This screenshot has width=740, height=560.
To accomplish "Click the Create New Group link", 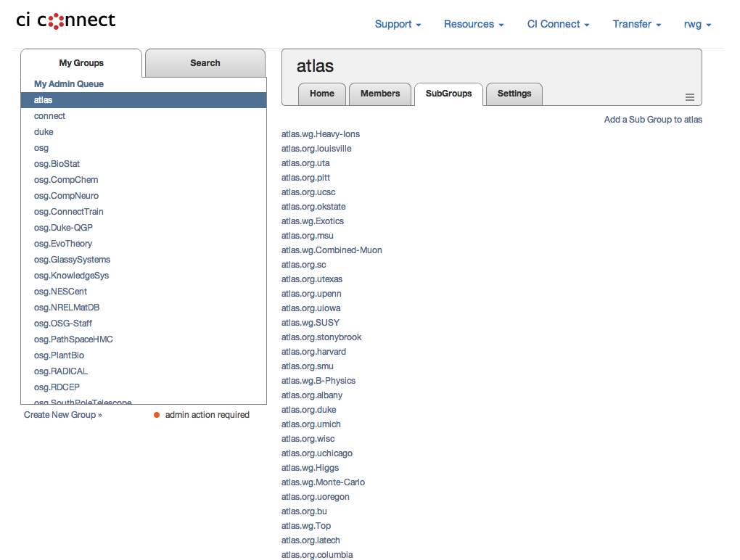I will (x=63, y=415).
